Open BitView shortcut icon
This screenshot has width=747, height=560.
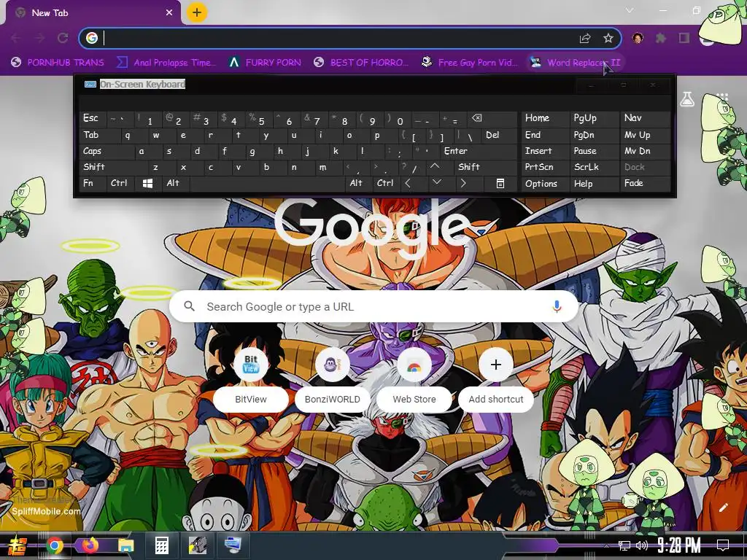(251, 365)
